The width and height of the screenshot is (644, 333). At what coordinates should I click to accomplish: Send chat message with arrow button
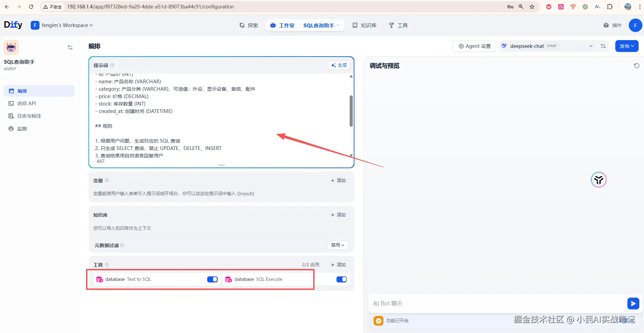click(633, 304)
